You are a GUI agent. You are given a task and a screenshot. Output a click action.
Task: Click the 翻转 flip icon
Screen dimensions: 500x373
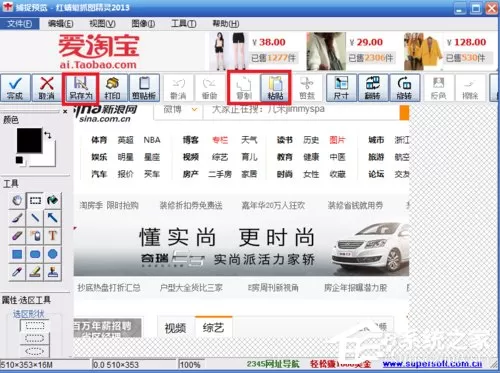pyautogui.click(x=373, y=88)
